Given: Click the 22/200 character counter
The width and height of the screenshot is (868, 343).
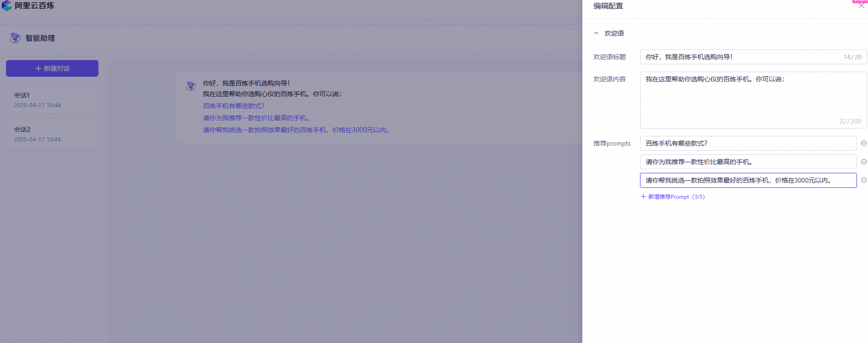Looking at the screenshot, I should click(x=850, y=121).
